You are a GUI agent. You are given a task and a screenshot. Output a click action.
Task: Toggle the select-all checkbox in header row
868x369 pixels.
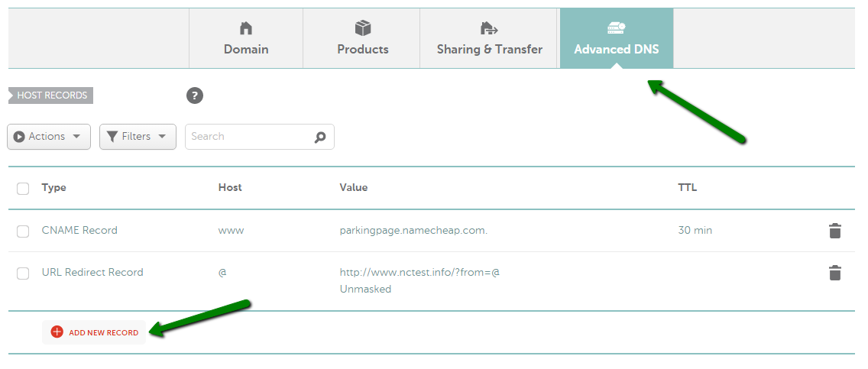(23, 189)
